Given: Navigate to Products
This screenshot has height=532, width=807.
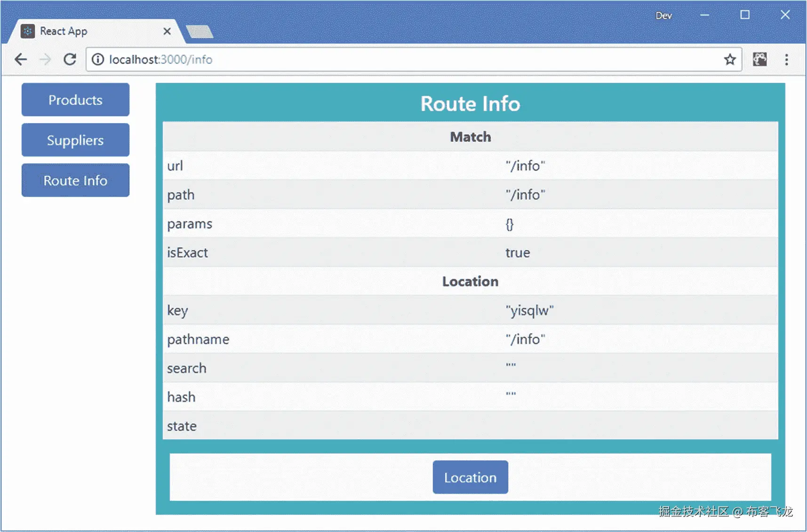Looking at the screenshot, I should (x=75, y=100).
